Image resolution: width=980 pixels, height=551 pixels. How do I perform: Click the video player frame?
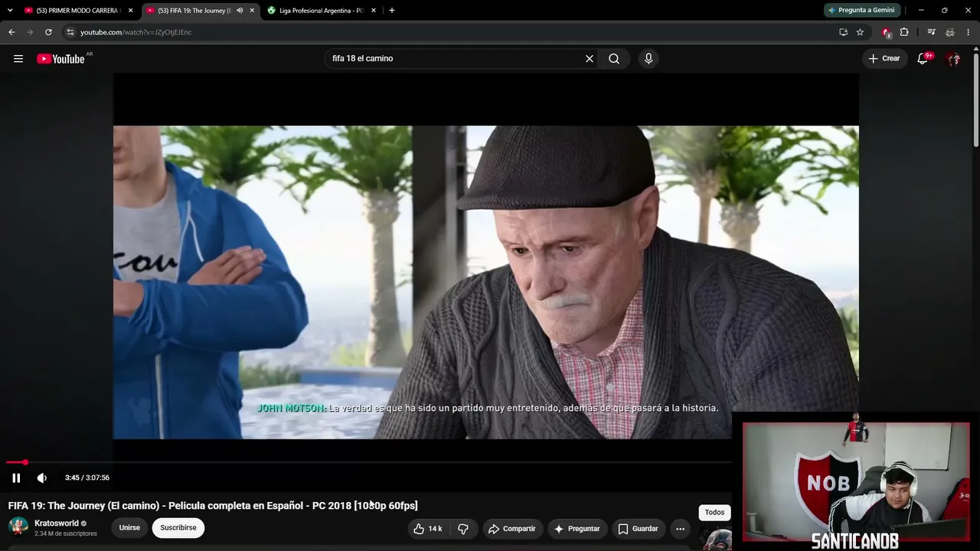[485, 282]
